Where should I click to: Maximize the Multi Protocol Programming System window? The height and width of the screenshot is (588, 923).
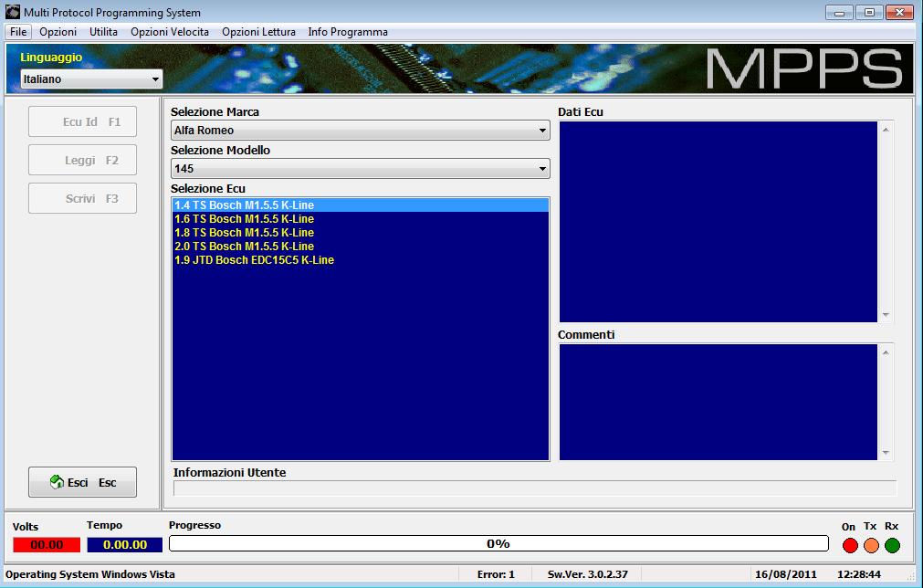point(869,13)
